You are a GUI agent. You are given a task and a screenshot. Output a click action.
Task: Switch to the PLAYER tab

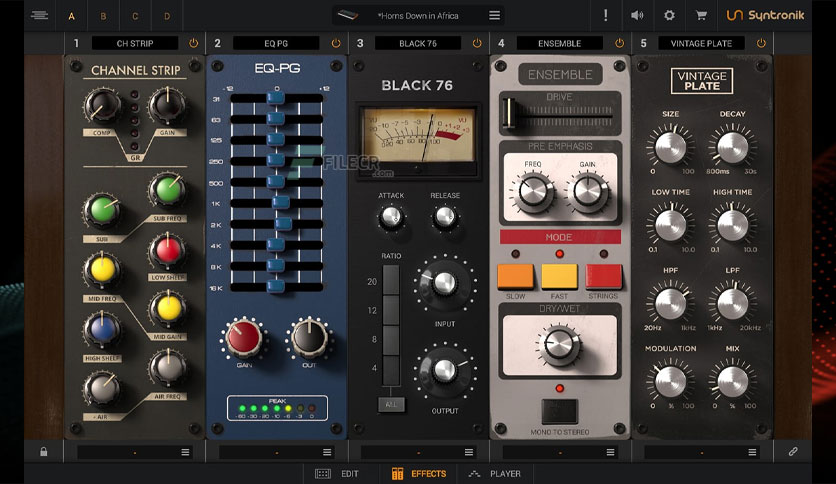click(x=494, y=473)
